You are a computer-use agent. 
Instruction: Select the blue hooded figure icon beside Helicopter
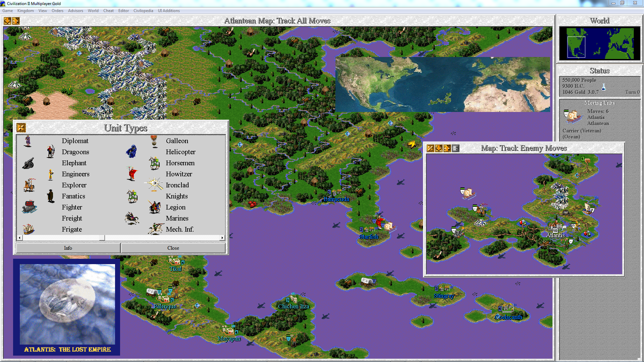pyautogui.click(x=132, y=152)
